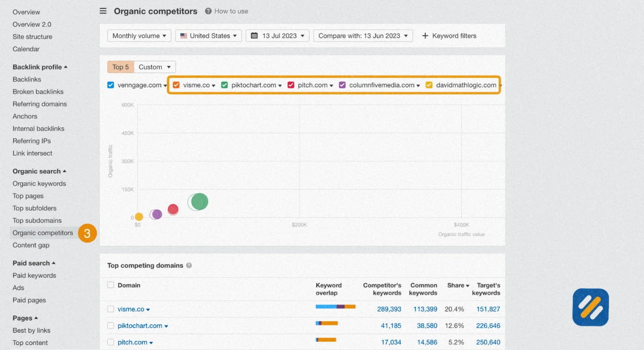The width and height of the screenshot is (644, 350).
Task: Check the pitch.com table row checkbox
Action: coord(110,342)
